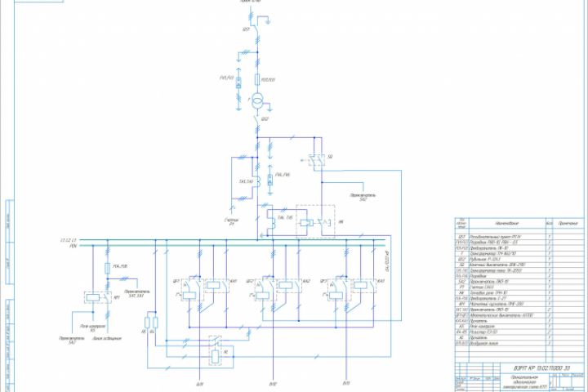
Task: Select the 'Воздушная линия' table row
Action: tap(519, 343)
